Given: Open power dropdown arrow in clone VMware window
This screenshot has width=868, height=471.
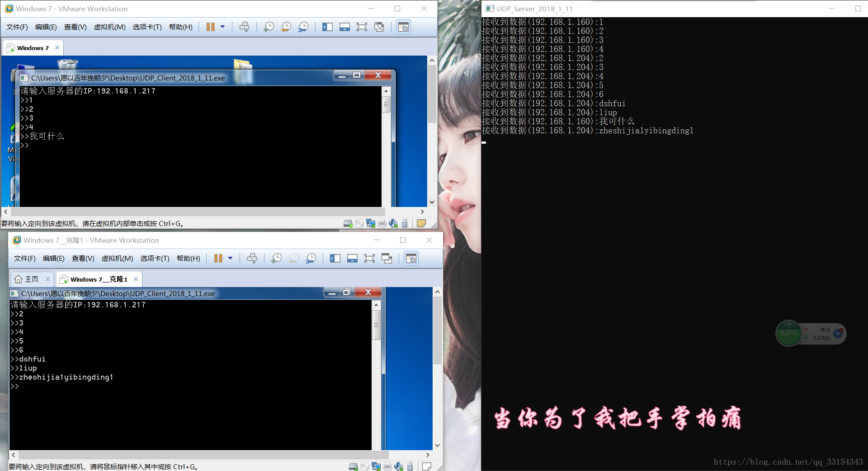Looking at the screenshot, I should (230, 259).
